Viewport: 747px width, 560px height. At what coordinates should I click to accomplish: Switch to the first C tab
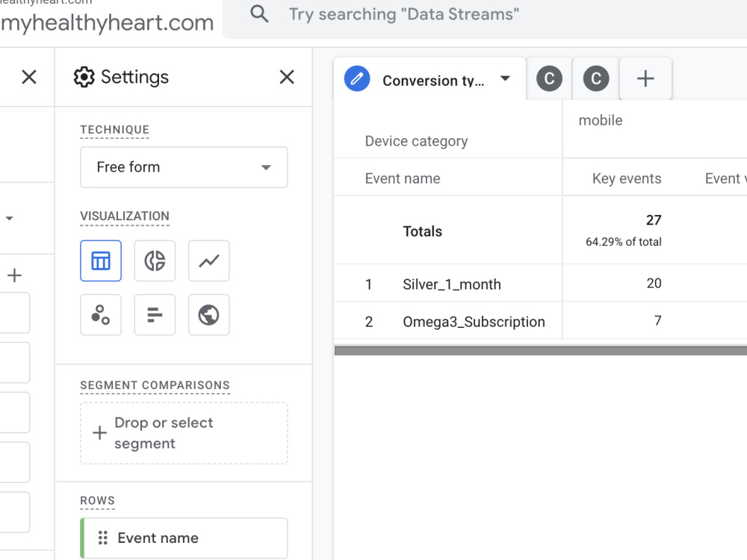pyautogui.click(x=549, y=78)
